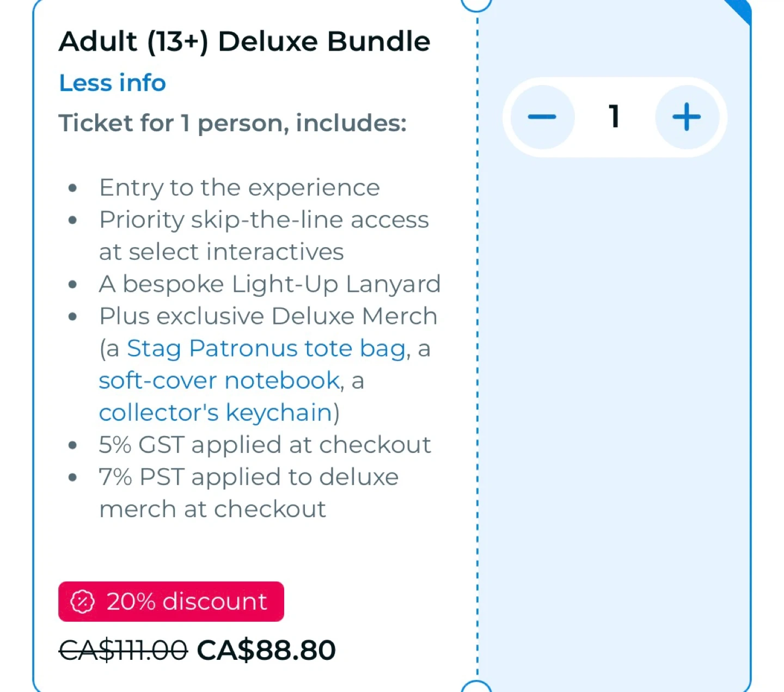Click the crossed-out CA$111.00 price
This screenshot has width=784, height=692.
123,650
